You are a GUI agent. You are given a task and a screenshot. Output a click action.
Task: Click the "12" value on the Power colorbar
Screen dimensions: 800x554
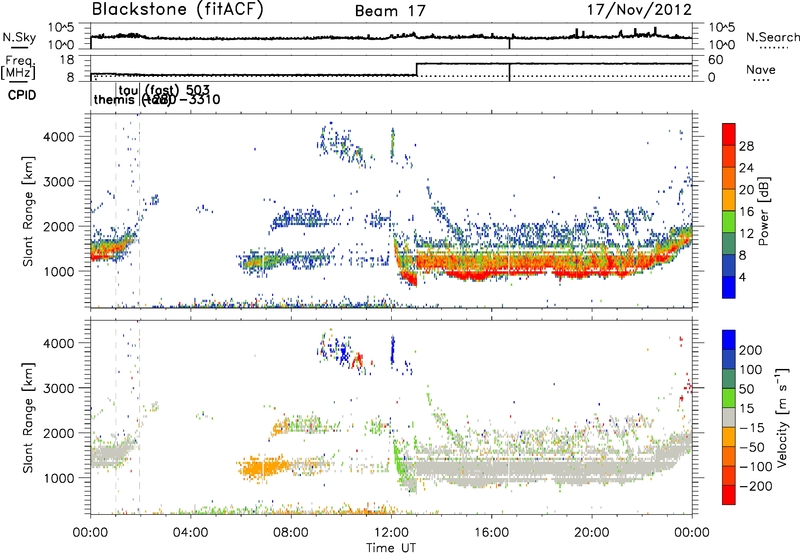tap(746, 234)
